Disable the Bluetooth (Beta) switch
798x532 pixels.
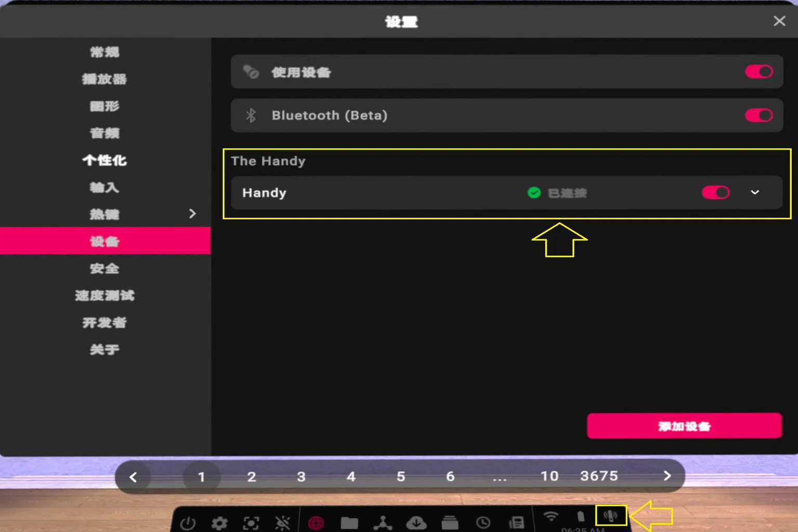759,115
